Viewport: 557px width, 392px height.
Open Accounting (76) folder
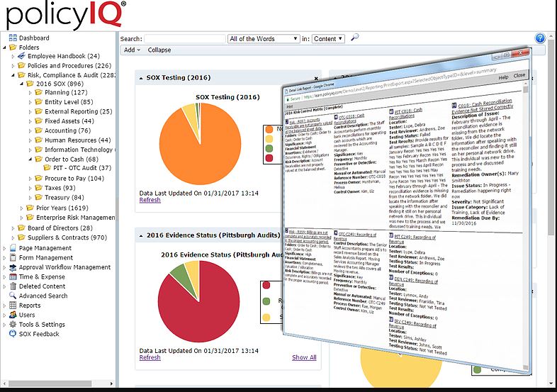click(x=67, y=130)
